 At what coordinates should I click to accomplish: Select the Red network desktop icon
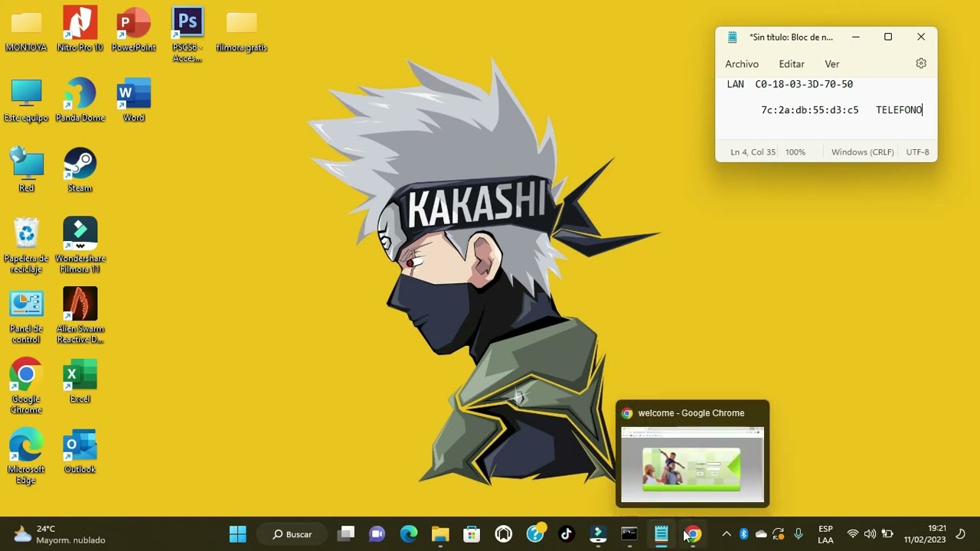coord(26,171)
